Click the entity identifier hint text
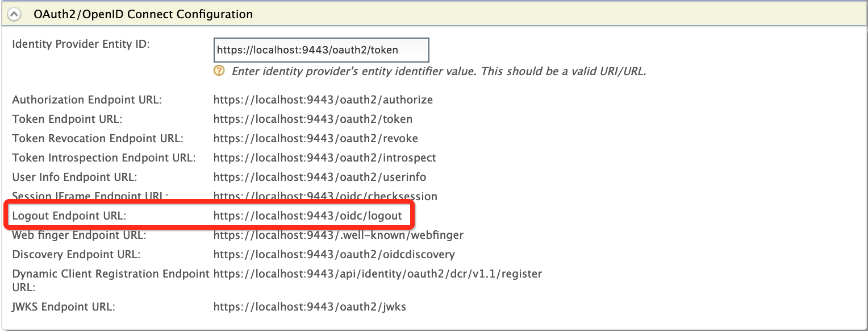868x331 pixels. pos(439,71)
